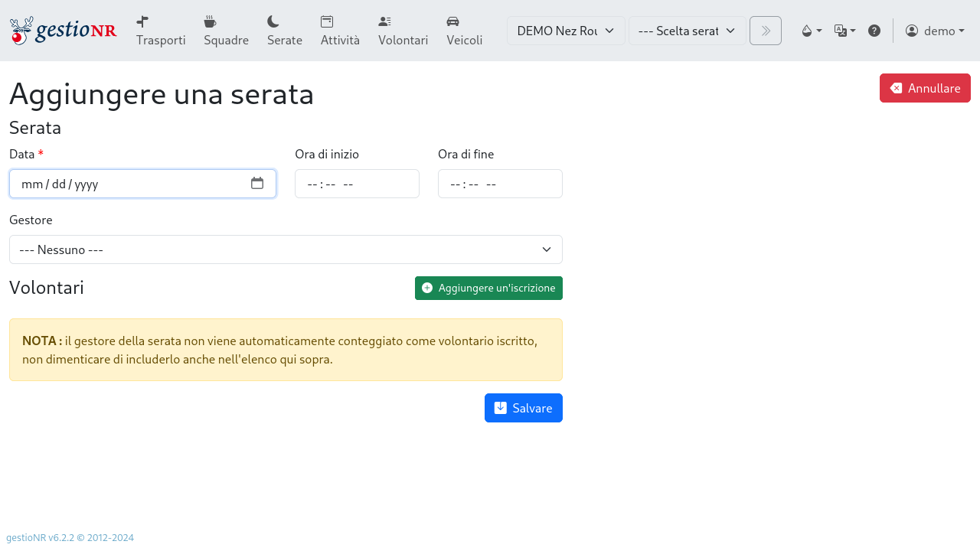Open the calendar picker in Data field
Screen dimensions: 980x551
[x=257, y=184]
